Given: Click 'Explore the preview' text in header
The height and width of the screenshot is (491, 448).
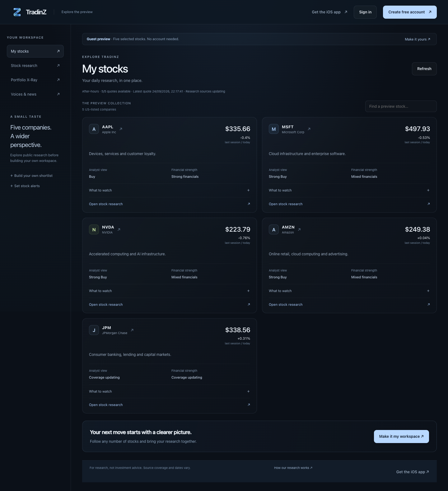Looking at the screenshot, I should coord(77,12).
